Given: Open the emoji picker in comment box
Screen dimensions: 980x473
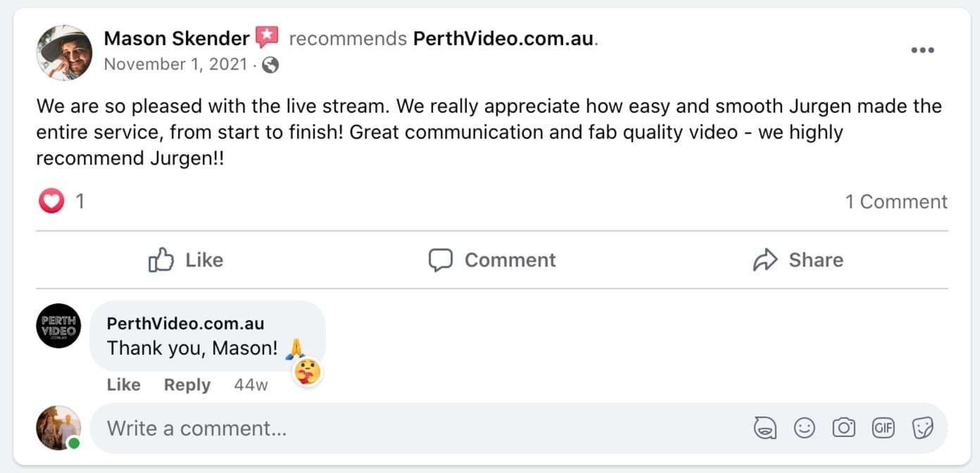Looking at the screenshot, I should 804,427.
